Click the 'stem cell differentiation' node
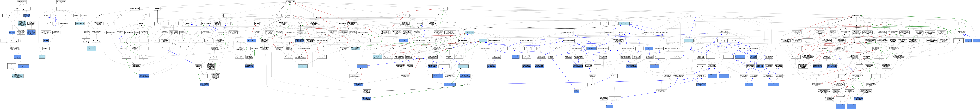Image resolution: width=980 pixels, height=109 pixels. 494,41
